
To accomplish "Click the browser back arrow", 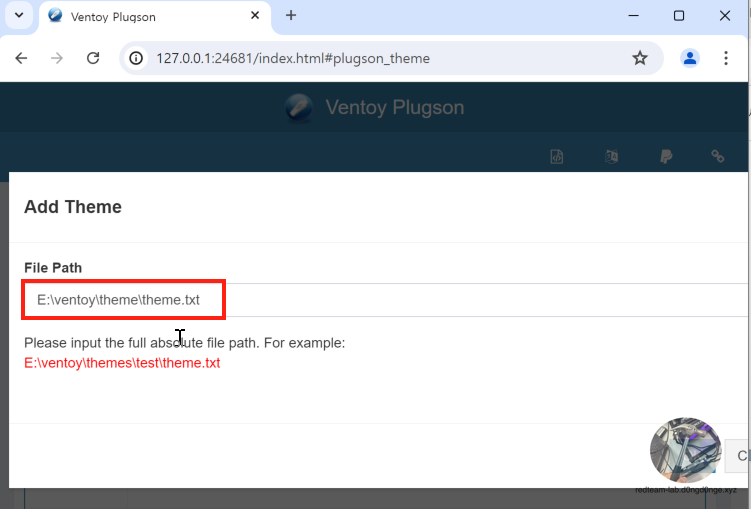I will click(21, 58).
